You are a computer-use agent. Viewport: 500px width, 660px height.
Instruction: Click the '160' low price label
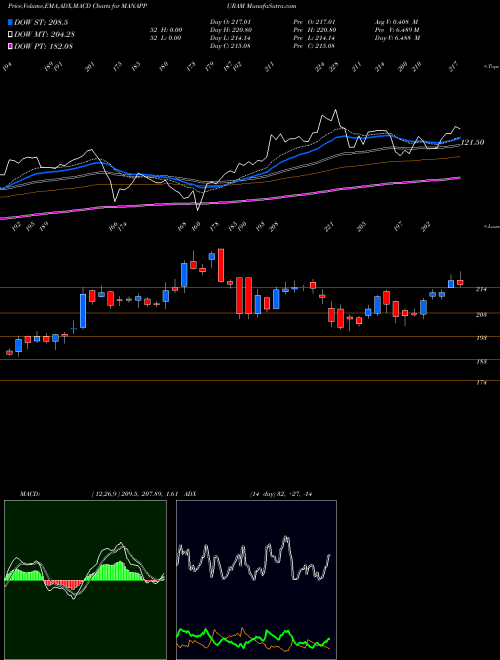click(x=196, y=226)
